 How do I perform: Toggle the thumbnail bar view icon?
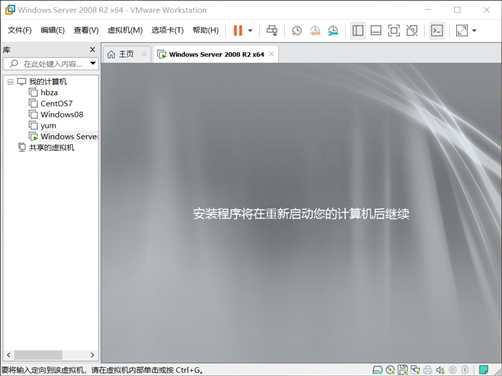376,31
